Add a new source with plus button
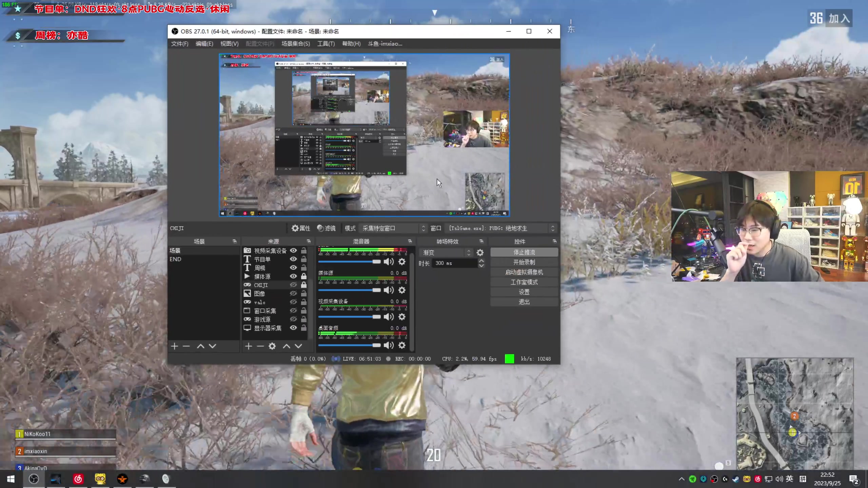868x488 pixels. pyautogui.click(x=249, y=346)
